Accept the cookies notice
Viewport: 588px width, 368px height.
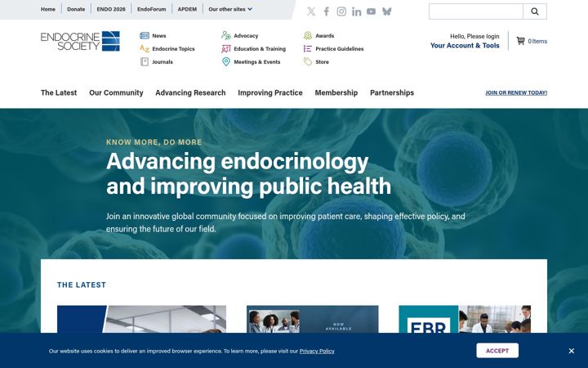click(497, 351)
